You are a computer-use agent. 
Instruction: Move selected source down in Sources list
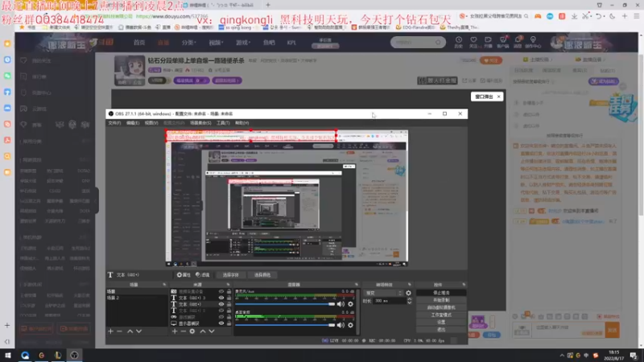[x=212, y=331]
